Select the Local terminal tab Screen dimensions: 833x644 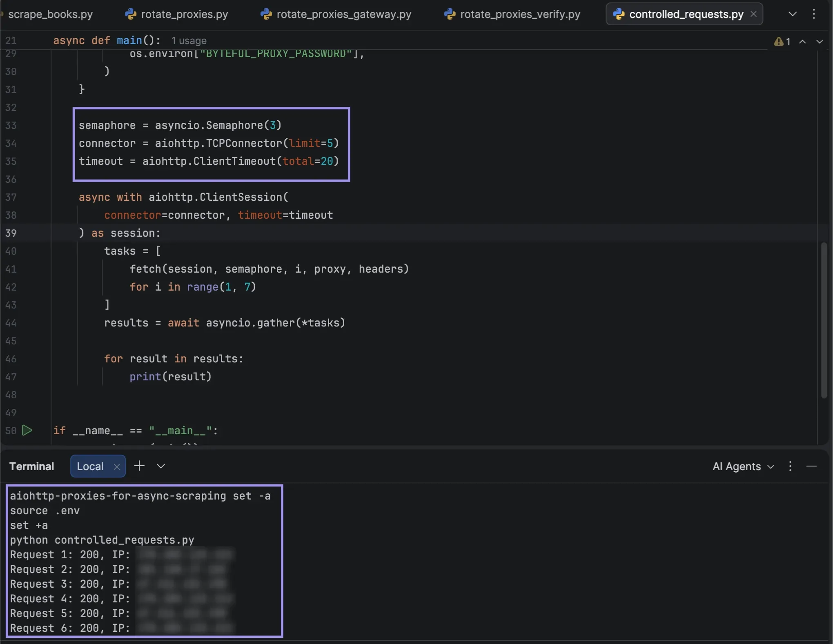pyautogui.click(x=90, y=466)
